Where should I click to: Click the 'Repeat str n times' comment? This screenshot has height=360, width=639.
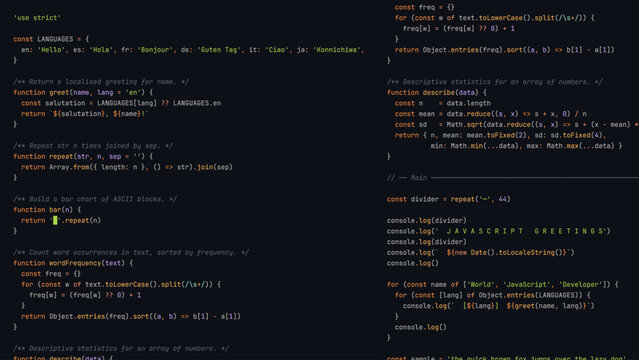pos(93,146)
